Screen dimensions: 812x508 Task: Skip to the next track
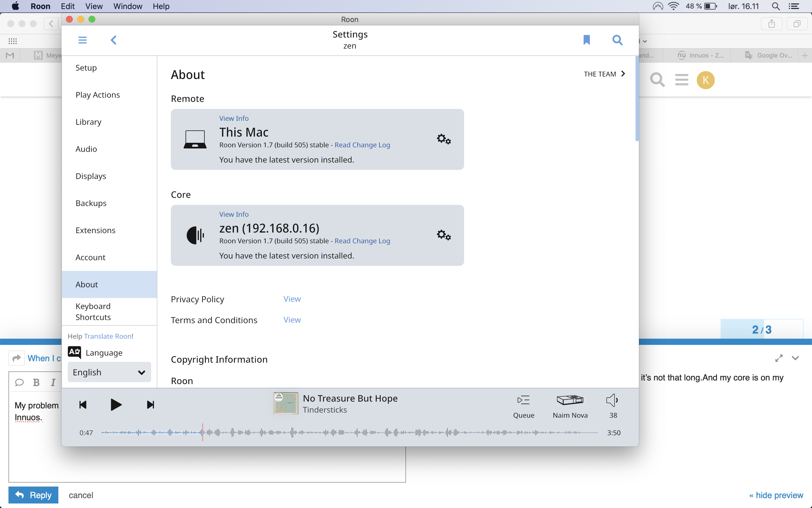click(x=151, y=404)
